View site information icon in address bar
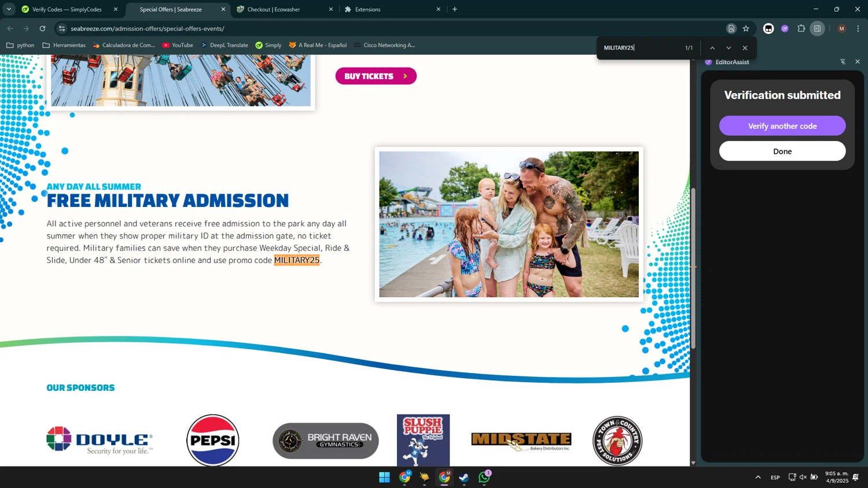Screen dimensions: 868x488 pos(62,28)
